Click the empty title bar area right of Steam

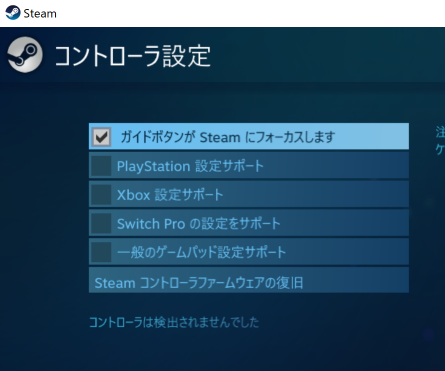[250, 13]
